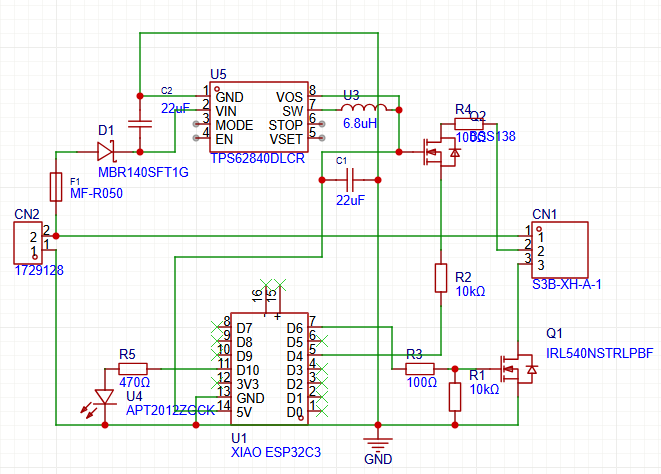Click the 470Ω value of R5
The height and width of the screenshot is (474, 661).
pos(135,382)
